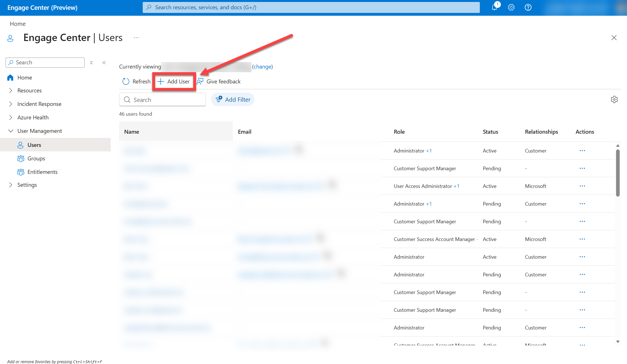The width and height of the screenshot is (627, 364).
Task: Click the Add User plus icon
Action: [161, 81]
